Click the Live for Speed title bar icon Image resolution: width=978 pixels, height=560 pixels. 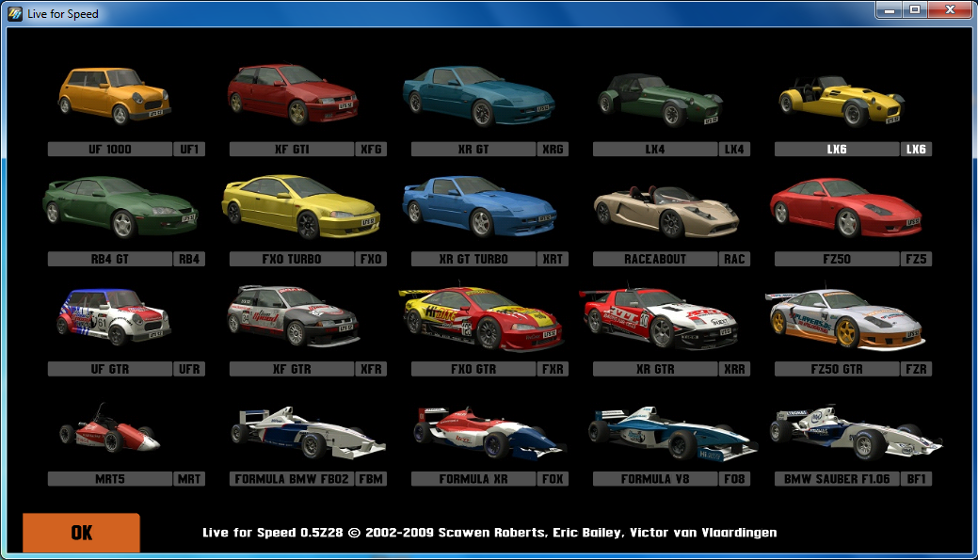pos(15,13)
